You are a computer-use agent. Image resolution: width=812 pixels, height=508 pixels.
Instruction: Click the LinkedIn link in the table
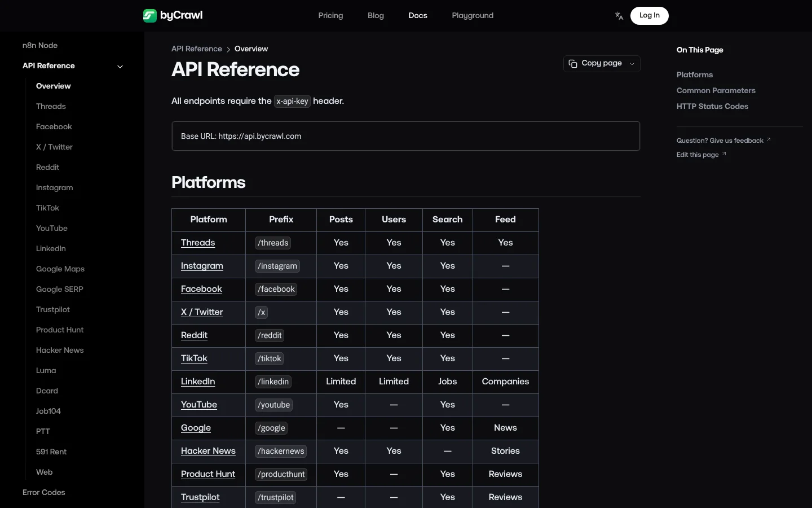pos(198,382)
